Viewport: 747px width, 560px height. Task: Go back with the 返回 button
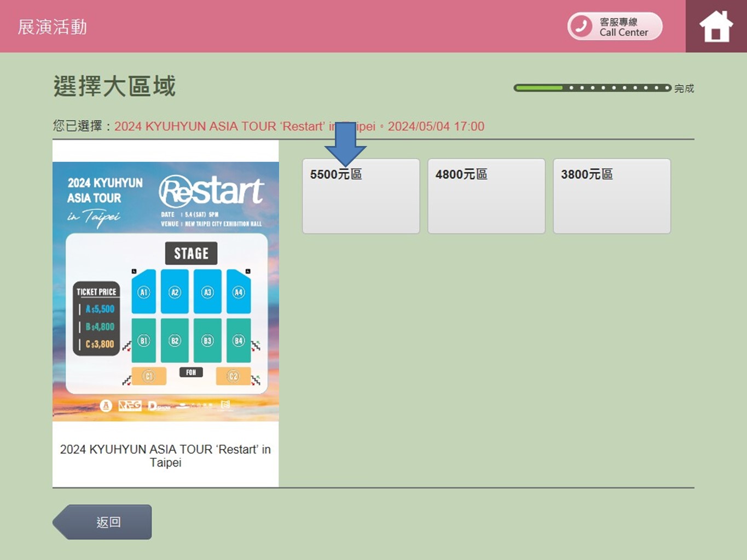pyautogui.click(x=102, y=522)
